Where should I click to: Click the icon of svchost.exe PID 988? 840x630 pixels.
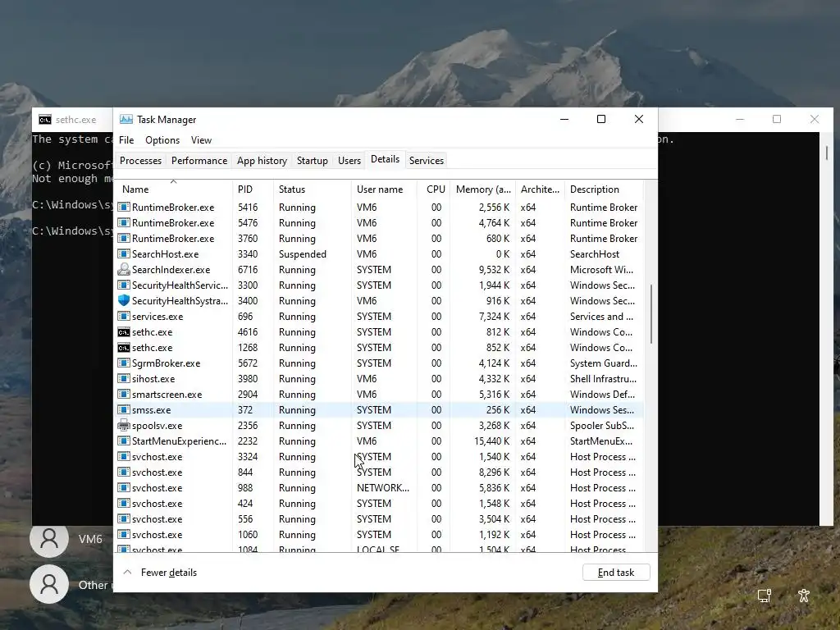[124, 487]
